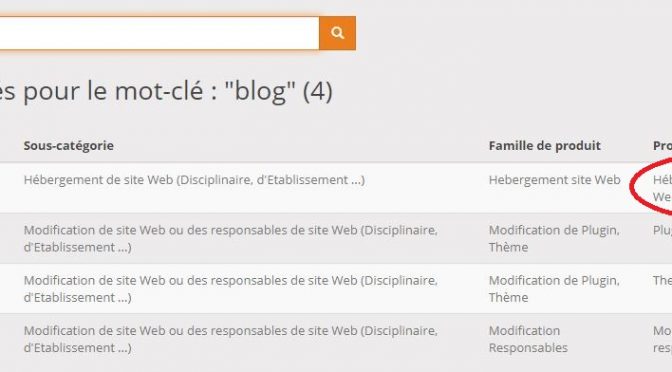672x372 pixels.
Task: Click the Thème text in third row
Action: (508, 297)
